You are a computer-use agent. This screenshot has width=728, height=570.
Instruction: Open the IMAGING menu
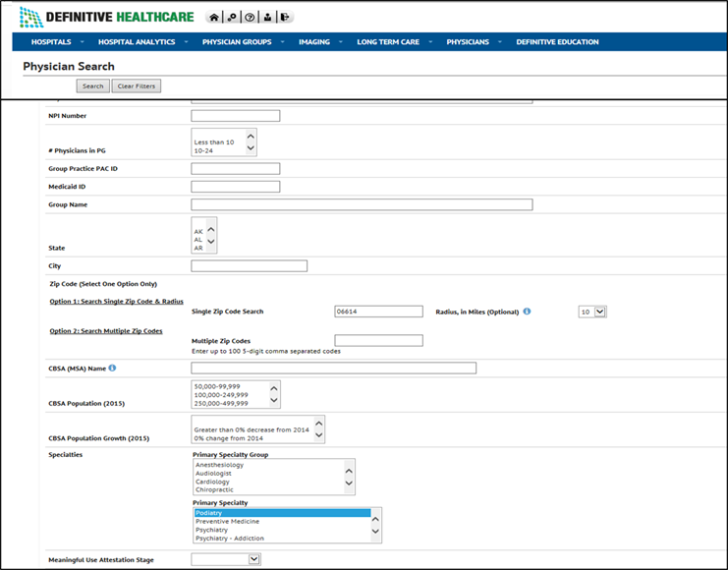314,42
